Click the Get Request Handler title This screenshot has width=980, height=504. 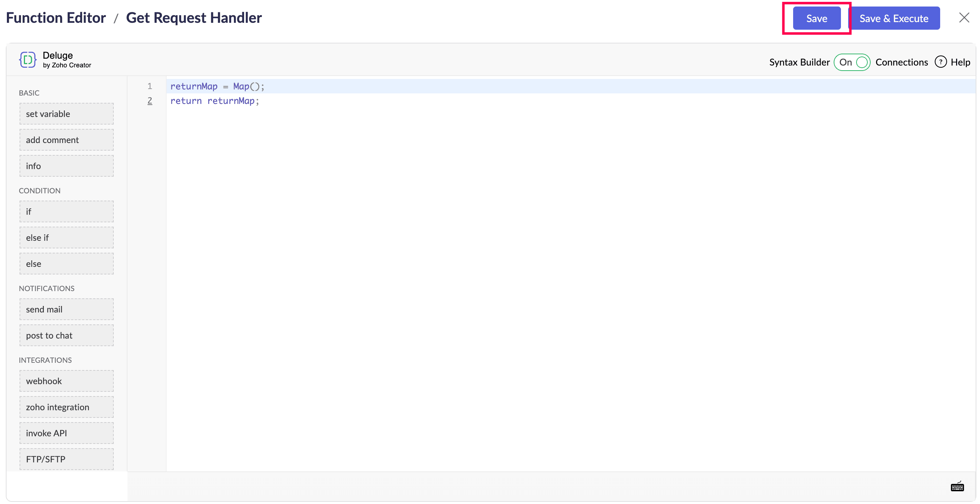coord(194,18)
